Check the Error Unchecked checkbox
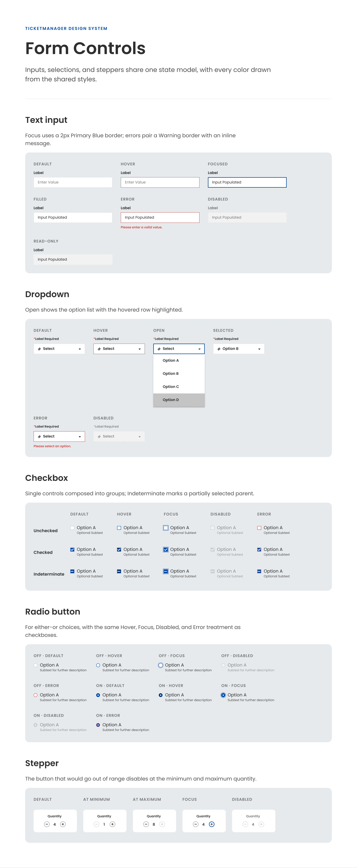Viewport: 357px width, 868px height. (x=259, y=528)
